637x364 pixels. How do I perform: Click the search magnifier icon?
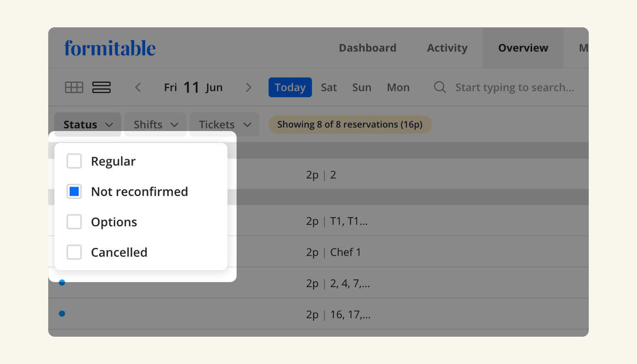[x=440, y=87]
